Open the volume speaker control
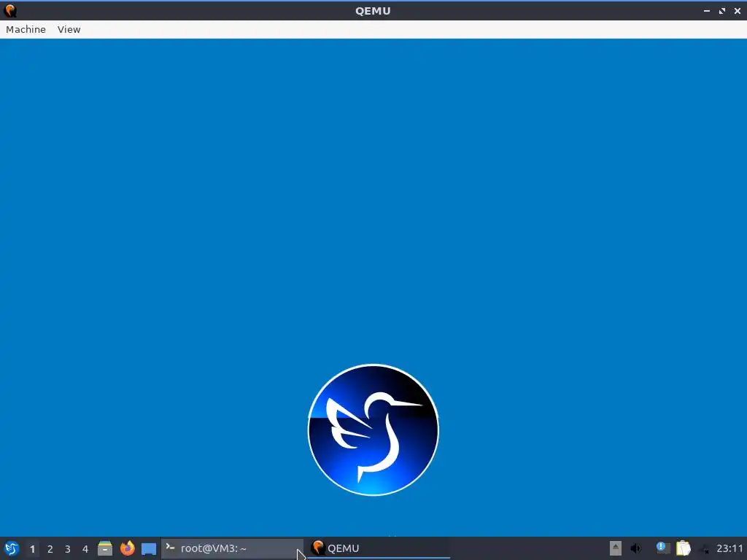 (636, 548)
